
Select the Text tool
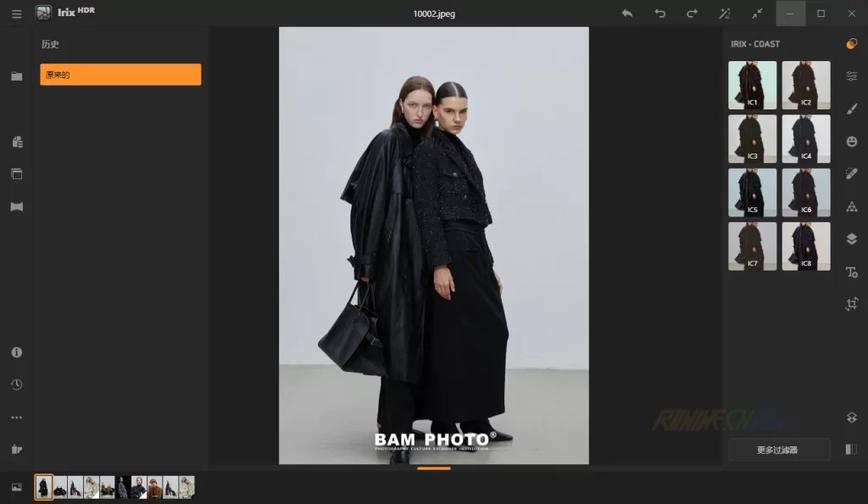pos(851,272)
